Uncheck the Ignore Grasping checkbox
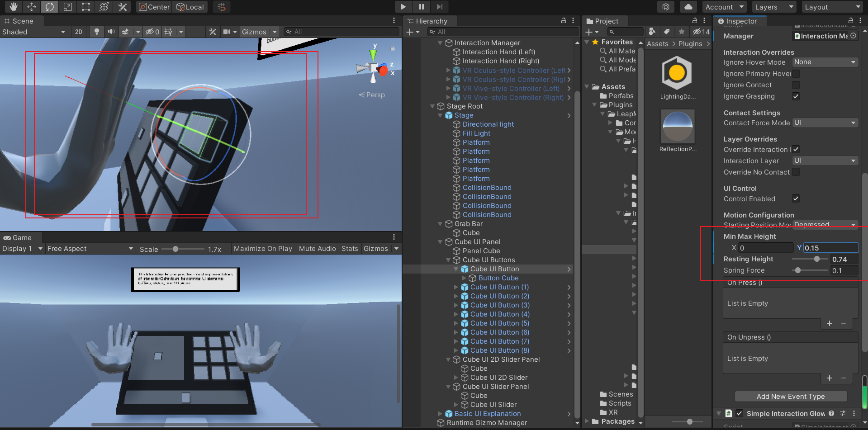Image resolution: width=868 pixels, height=430 pixels. [x=796, y=96]
